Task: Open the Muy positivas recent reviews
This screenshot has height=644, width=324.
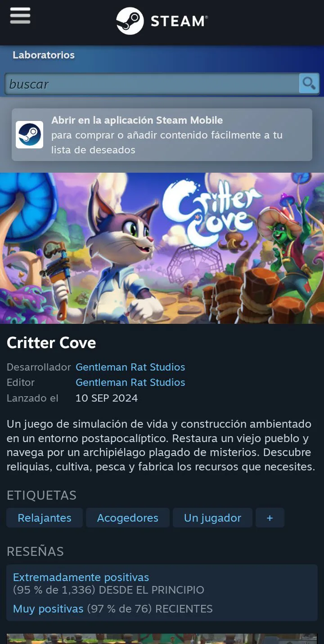Action: [x=48, y=609]
